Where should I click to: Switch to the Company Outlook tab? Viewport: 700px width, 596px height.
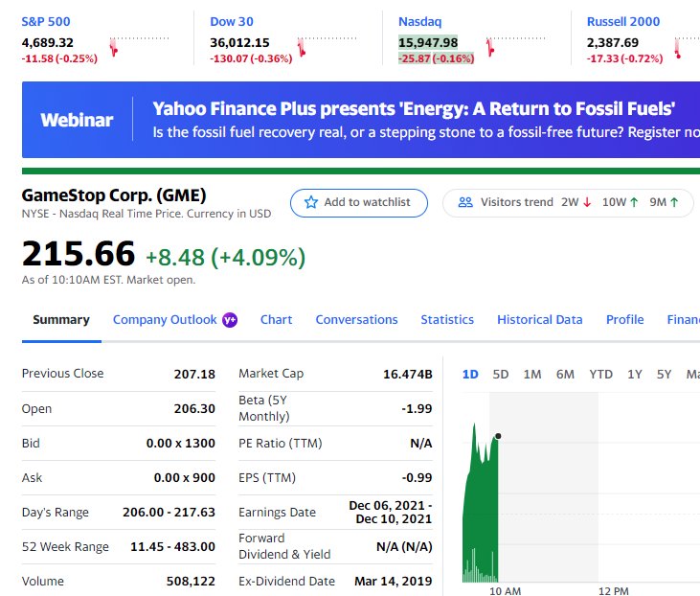coord(165,320)
